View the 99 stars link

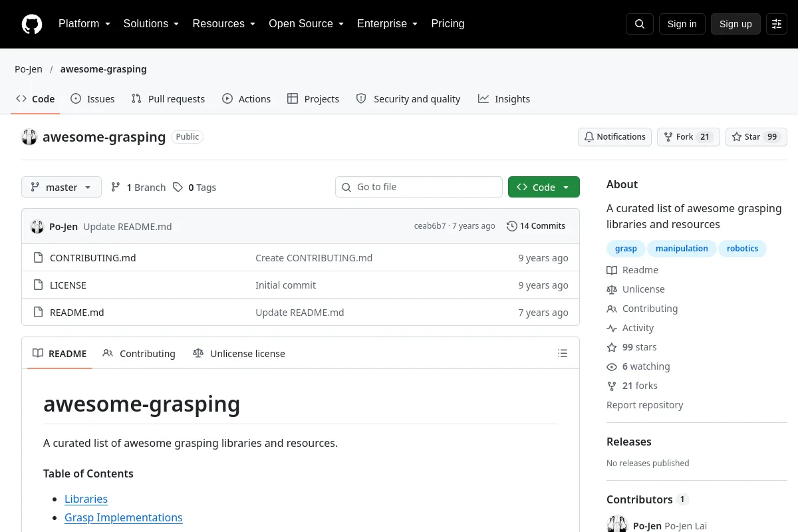(632, 347)
